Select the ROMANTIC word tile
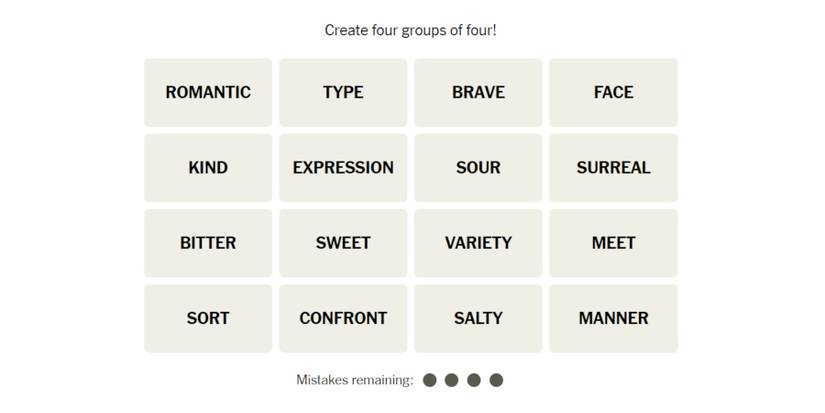The height and width of the screenshot is (413, 825). click(208, 92)
